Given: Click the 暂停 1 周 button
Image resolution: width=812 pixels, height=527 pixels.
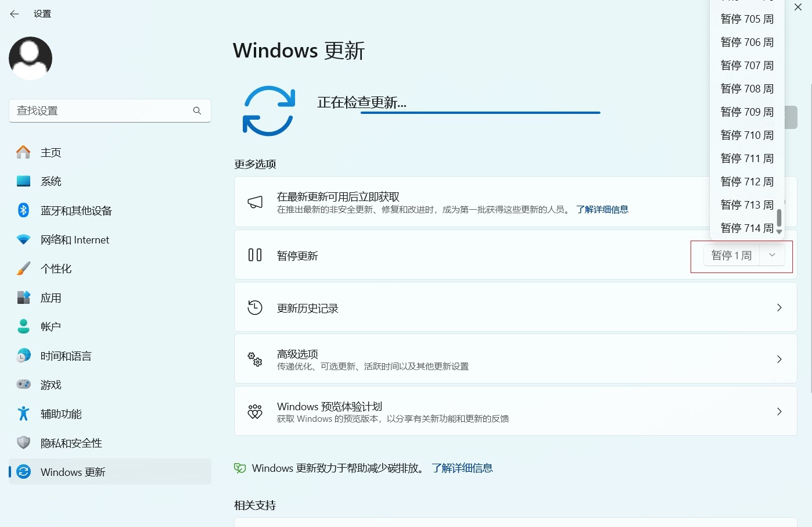Looking at the screenshot, I should 731,255.
